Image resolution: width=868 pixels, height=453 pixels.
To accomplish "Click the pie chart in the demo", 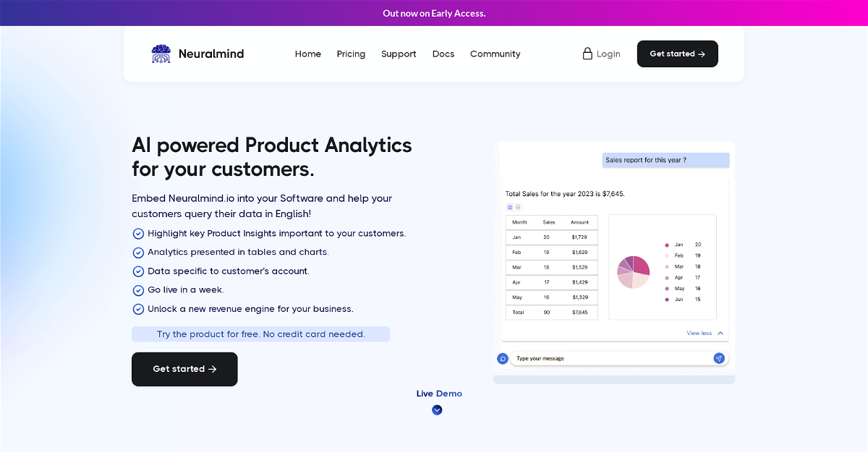I will [633, 272].
